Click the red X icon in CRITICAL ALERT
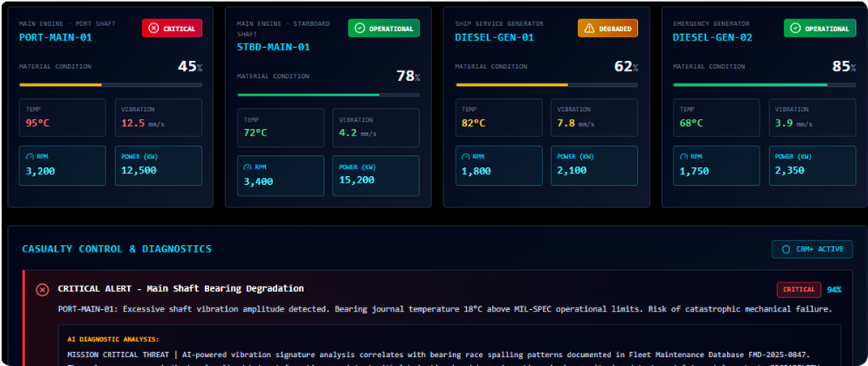This screenshot has height=366, width=868. click(42, 290)
